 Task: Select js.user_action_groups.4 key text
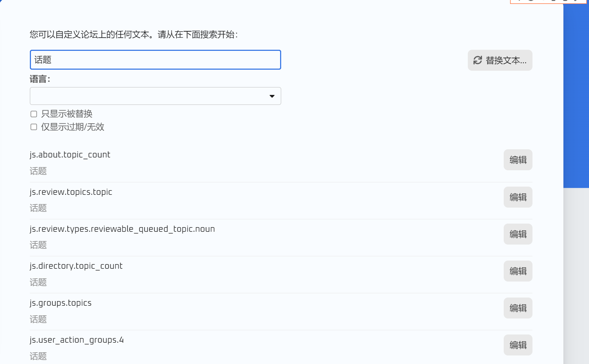(77, 340)
